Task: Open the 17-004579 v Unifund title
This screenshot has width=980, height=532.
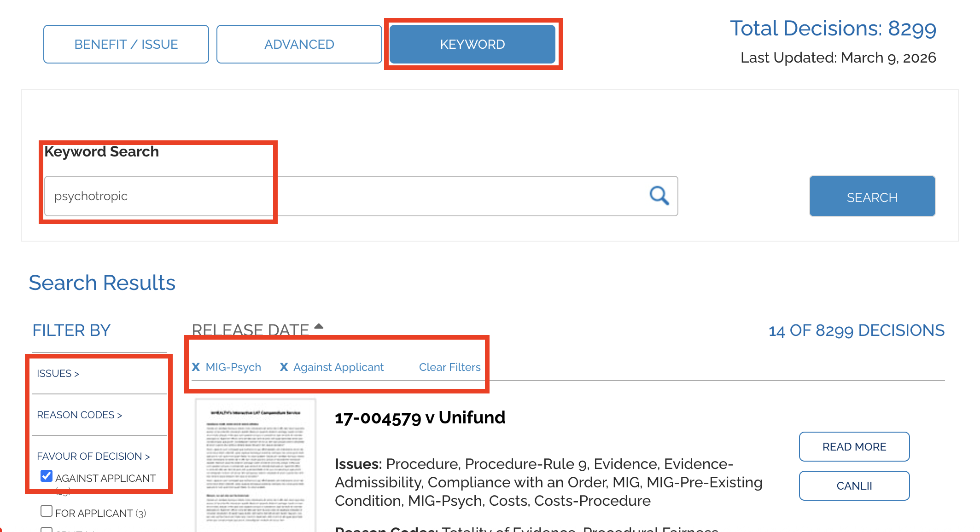Action: [420, 418]
